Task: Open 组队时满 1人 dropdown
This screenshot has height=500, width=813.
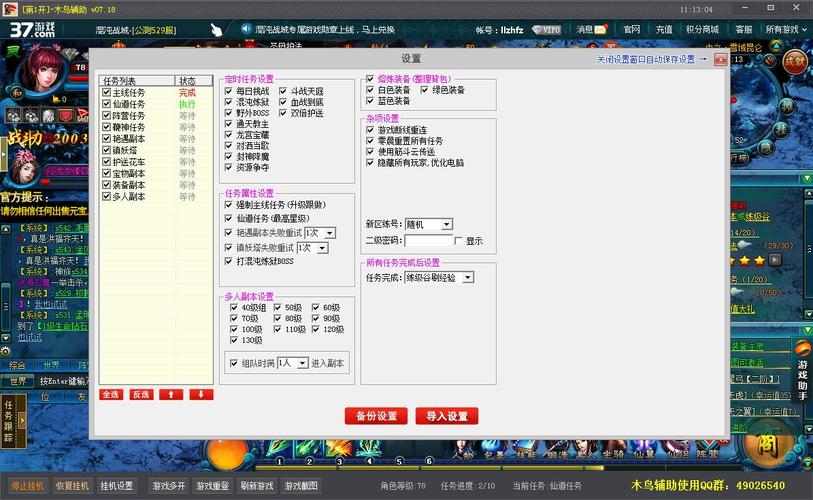Action: 303,364
